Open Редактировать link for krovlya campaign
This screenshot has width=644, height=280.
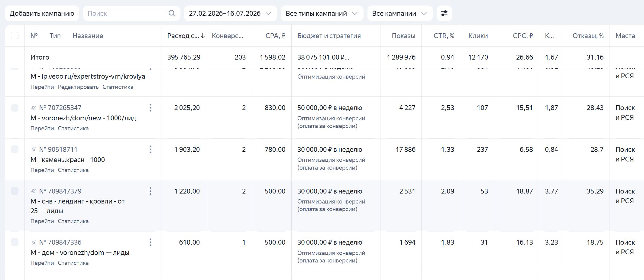pyautogui.click(x=78, y=87)
